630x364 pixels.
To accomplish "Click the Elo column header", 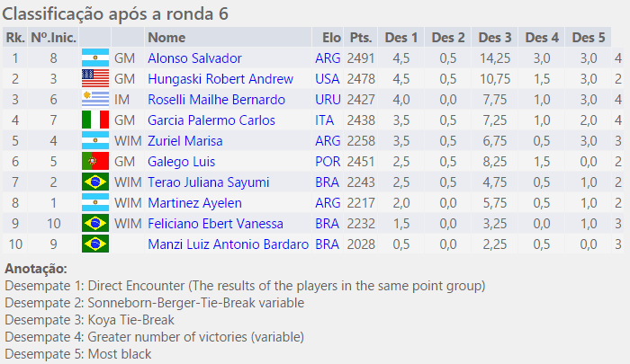I will pyautogui.click(x=330, y=37).
